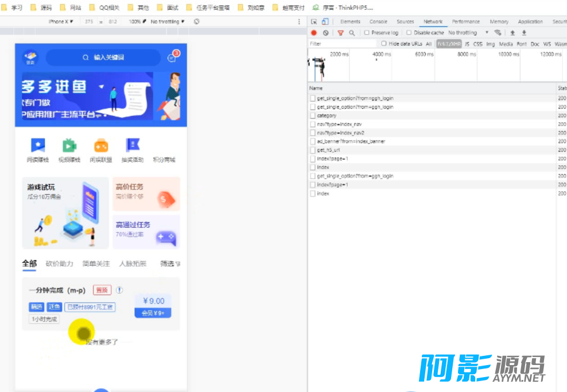Select the All filter type

pyautogui.click(x=429, y=44)
